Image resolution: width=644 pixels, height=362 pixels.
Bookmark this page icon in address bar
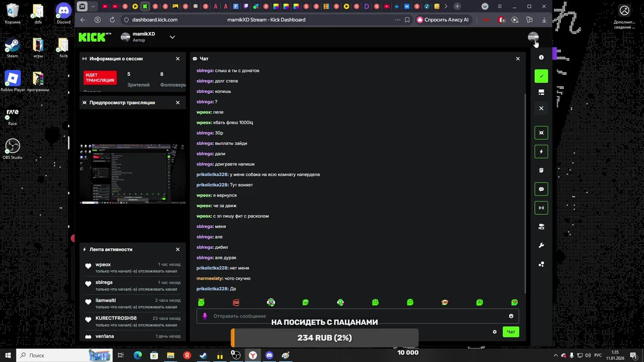pos(407,20)
